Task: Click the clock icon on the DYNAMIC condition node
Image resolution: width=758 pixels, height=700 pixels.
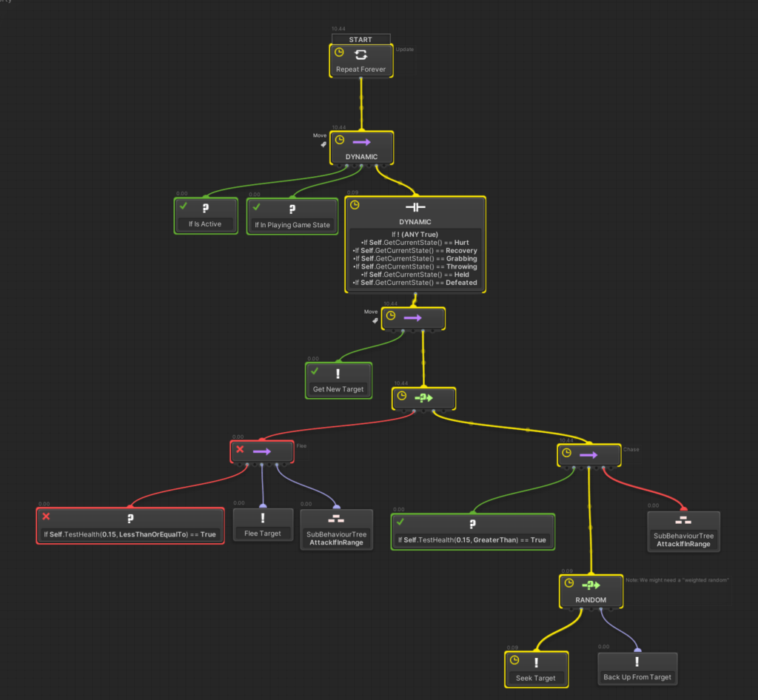Action: pos(355,205)
